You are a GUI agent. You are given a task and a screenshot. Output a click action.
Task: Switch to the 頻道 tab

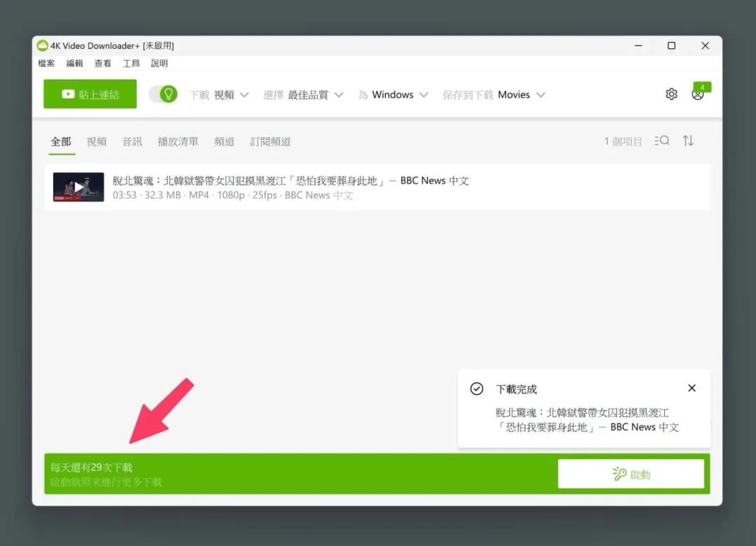pyautogui.click(x=224, y=141)
